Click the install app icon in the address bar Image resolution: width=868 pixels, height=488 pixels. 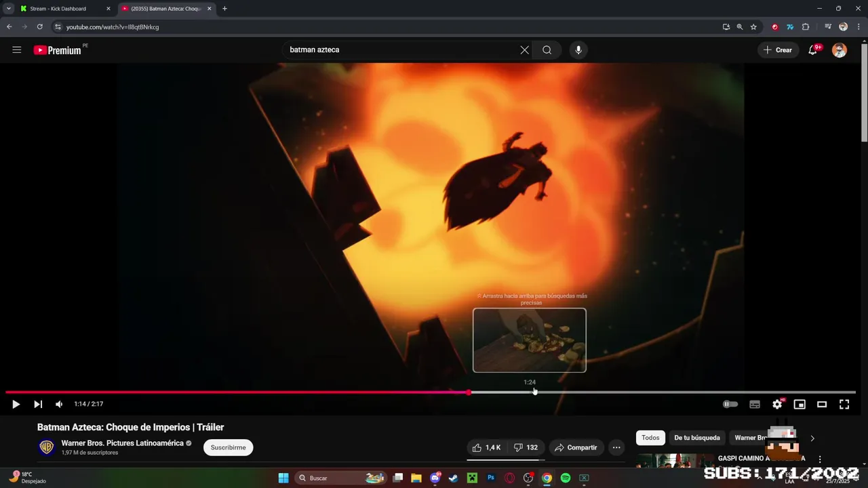pos(726,27)
